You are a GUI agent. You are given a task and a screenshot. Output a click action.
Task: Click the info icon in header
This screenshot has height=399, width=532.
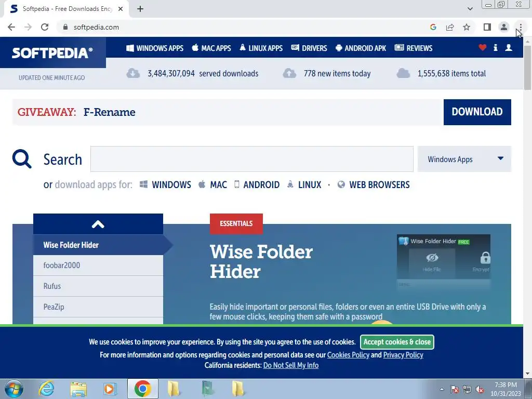click(x=495, y=48)
